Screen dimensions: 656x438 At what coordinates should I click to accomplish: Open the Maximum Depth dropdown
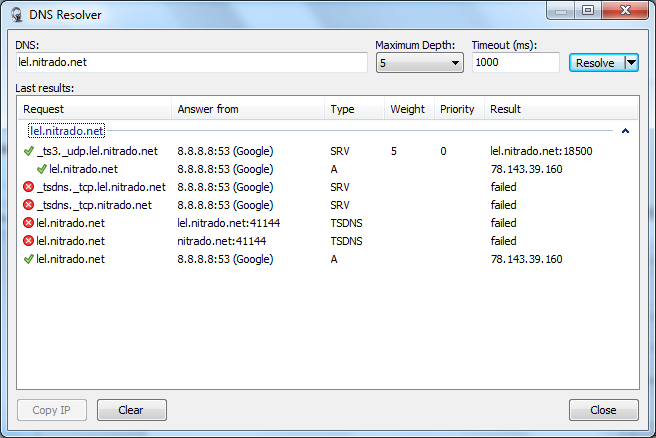click(419, 63)
